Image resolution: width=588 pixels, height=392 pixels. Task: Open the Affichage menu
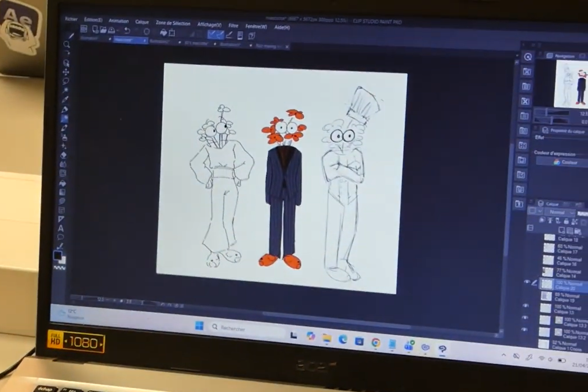point(209,25)
